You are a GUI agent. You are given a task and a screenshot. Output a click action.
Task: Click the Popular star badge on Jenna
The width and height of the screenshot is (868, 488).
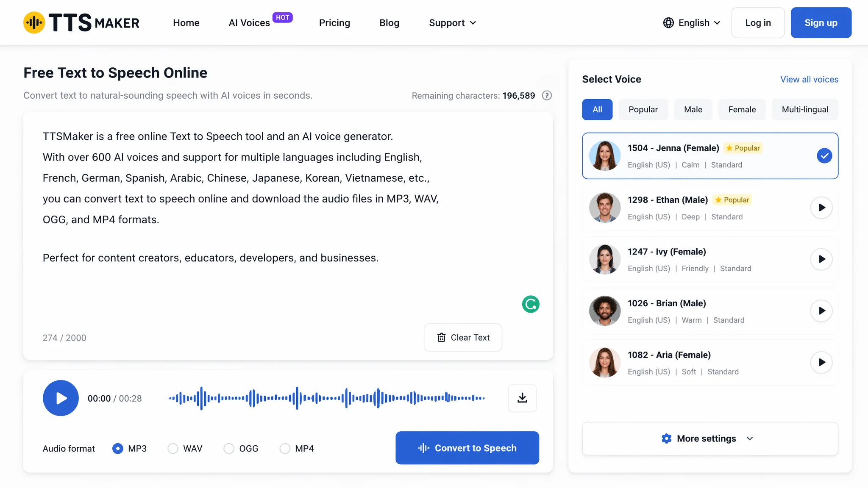click(x=743, y=148)
